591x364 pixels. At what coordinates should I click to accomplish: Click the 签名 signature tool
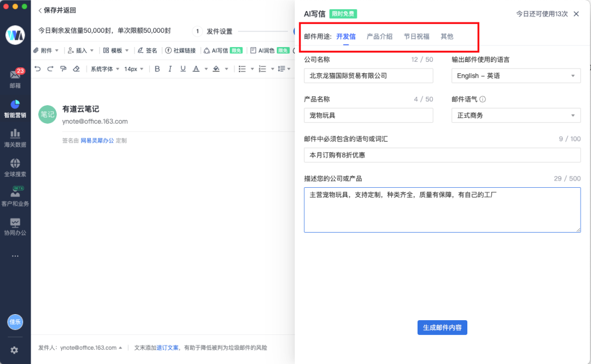pyautogui.click(x=148, y=50)
